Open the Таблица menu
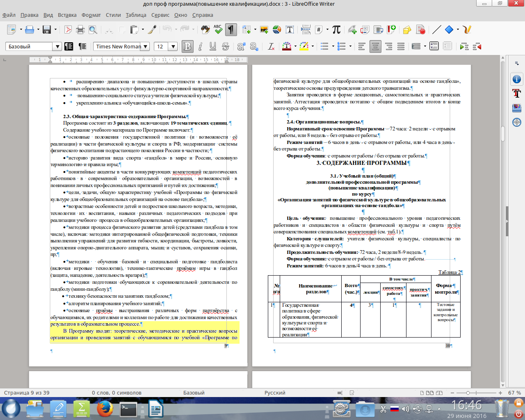 point(136,15)
